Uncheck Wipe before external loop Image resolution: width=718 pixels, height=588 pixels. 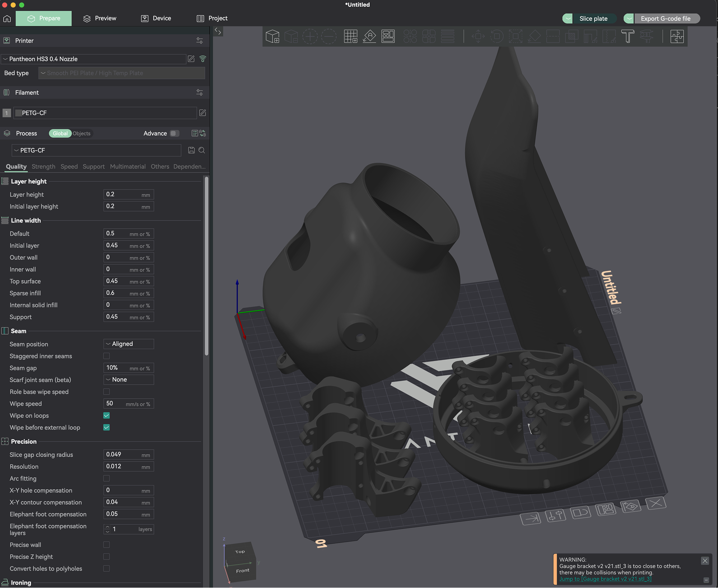[x=107, y=428]
